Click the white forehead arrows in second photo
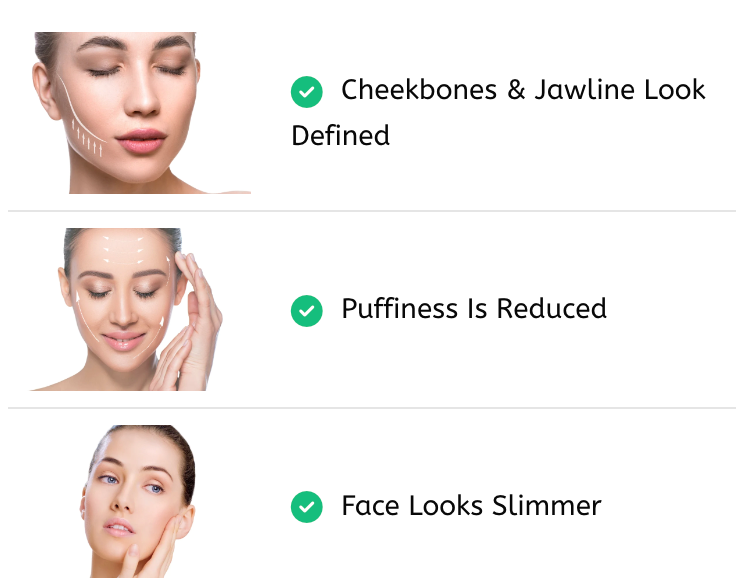The width and height of the screenshot is (750, 578). tap(123, 249)
